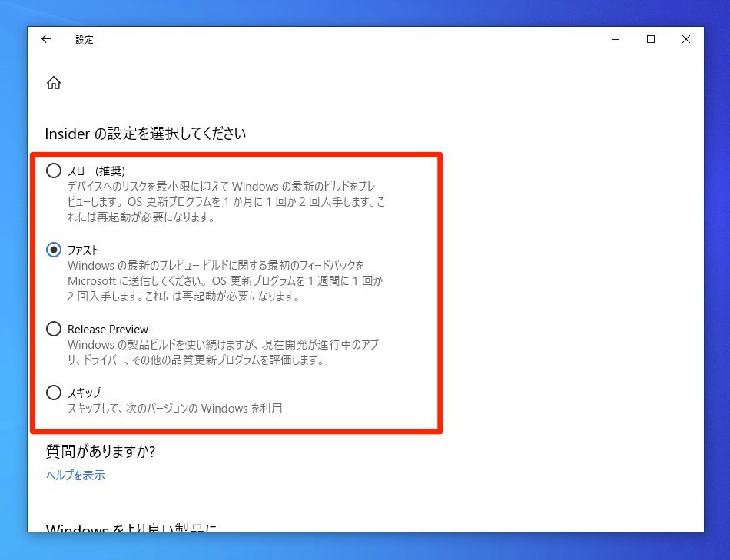Image resolution: width=730 pixels, height=560 pixels.
Task: Choose the Release Preview radio option
Action: coord(54,329)
